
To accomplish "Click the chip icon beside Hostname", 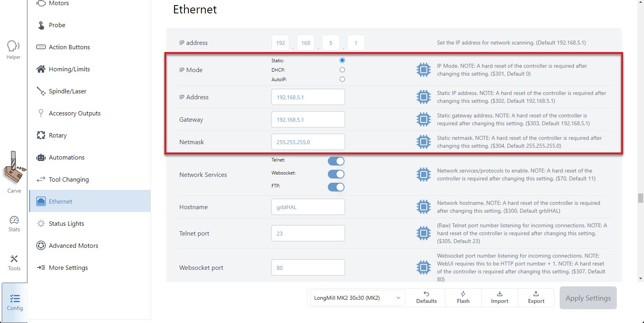I will pyautogui.click(x=424, y=207).
